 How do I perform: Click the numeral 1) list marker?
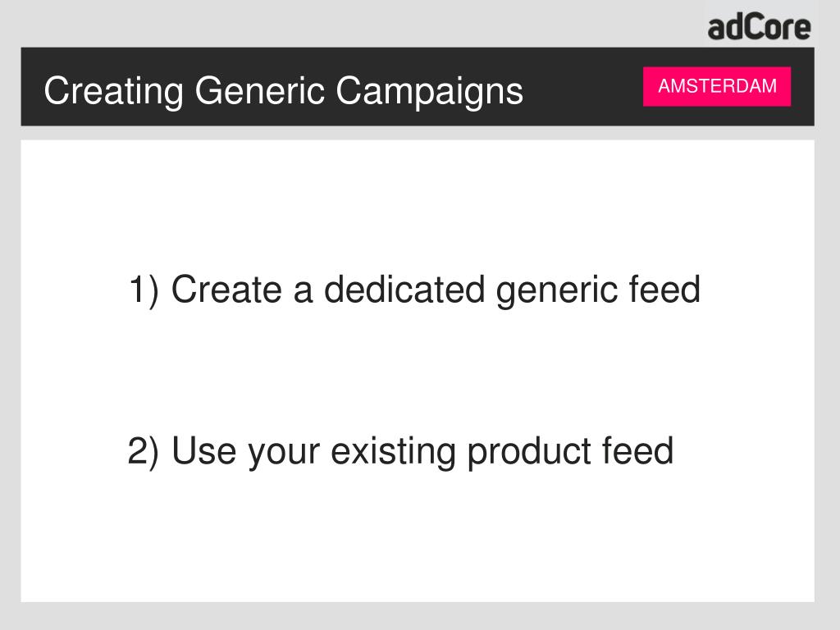(x=144, y=290)
